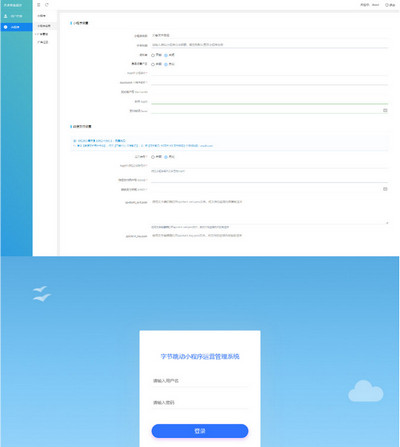The image size is (400, 447).
Task: Open first entry of the secondary side menu
Action: [42, 16]
